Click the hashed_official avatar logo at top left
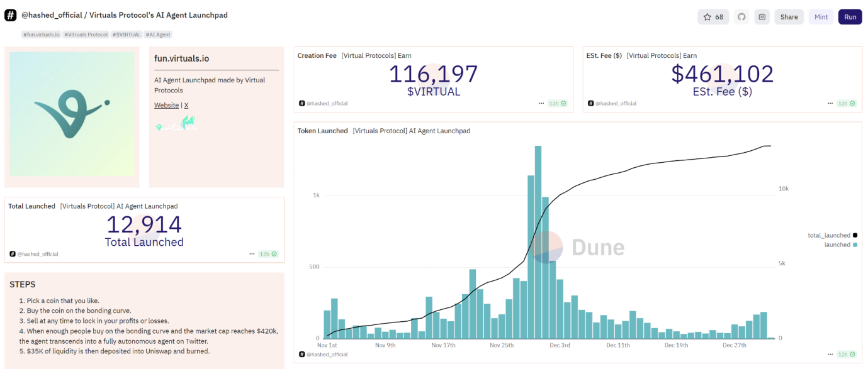The height and width of the screenshot is (369, 868). coord(10,15)
